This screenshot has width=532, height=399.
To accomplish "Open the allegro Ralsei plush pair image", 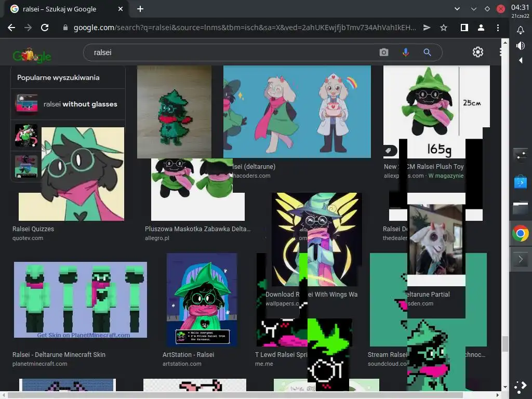I will coord(198,189).
